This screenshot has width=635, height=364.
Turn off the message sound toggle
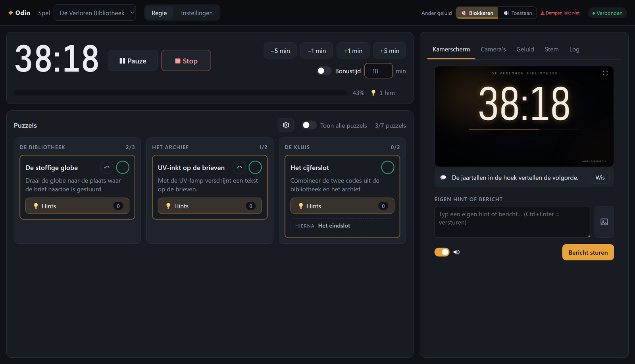click(442, 252)
